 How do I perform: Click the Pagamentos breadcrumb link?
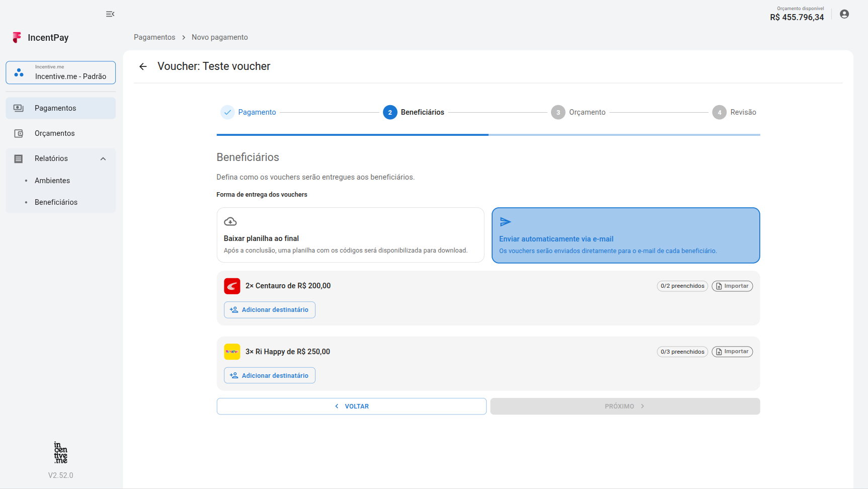click(154, 37)
